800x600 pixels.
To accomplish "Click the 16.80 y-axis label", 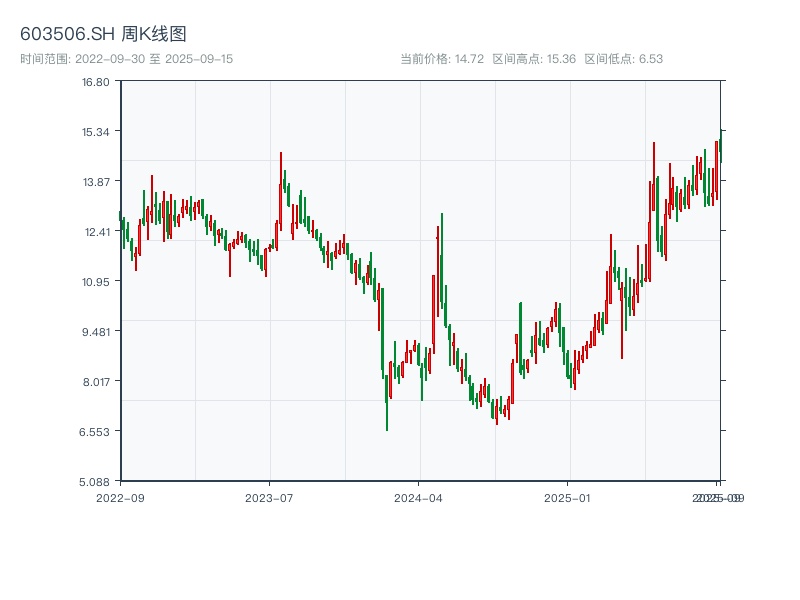I will tap(96, 82).
